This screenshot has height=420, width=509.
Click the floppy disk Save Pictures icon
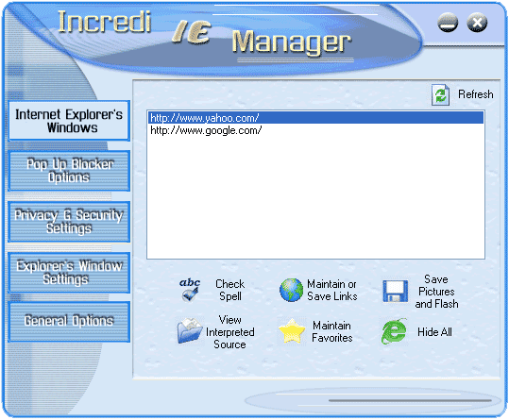[395, 291]
